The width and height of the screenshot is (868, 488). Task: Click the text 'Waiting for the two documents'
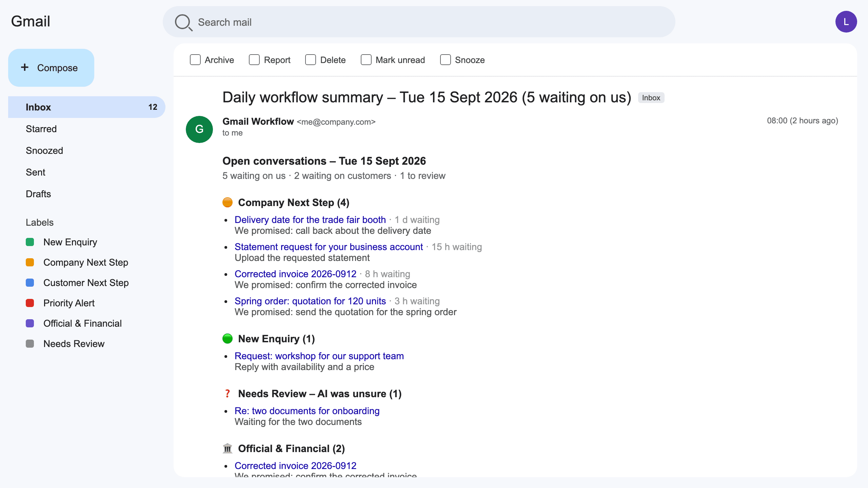tap(298, 422)
